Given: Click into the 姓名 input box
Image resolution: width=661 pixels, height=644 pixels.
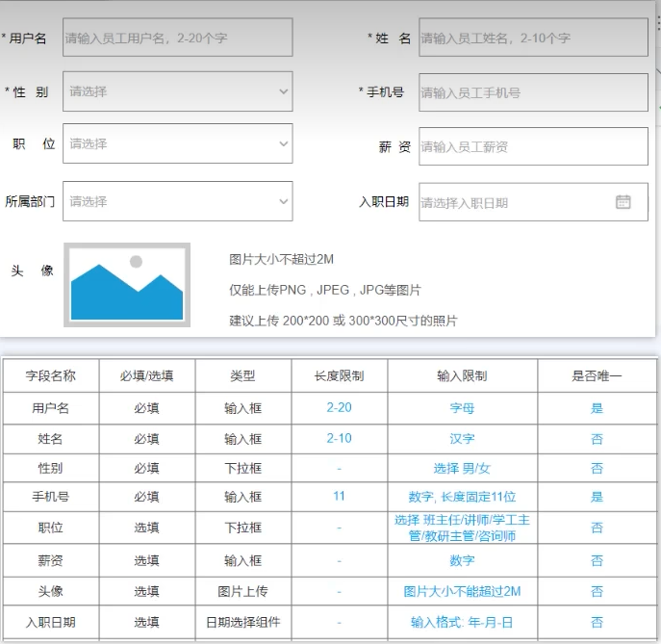Looking at the screenshot, I should 533,39.
